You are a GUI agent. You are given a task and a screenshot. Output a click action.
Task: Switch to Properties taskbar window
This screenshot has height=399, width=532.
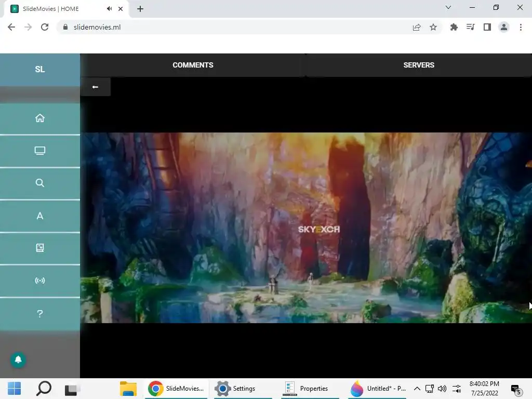click(x=310, y=389)
